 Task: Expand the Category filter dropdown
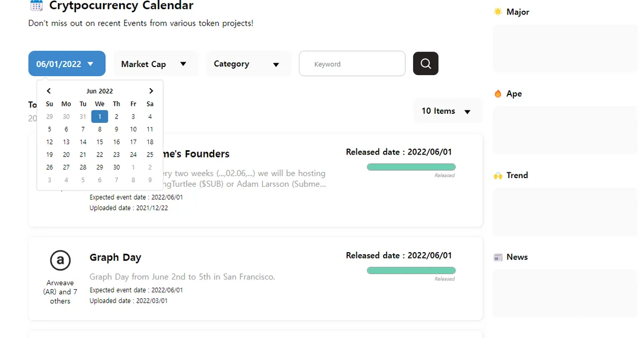248,64
